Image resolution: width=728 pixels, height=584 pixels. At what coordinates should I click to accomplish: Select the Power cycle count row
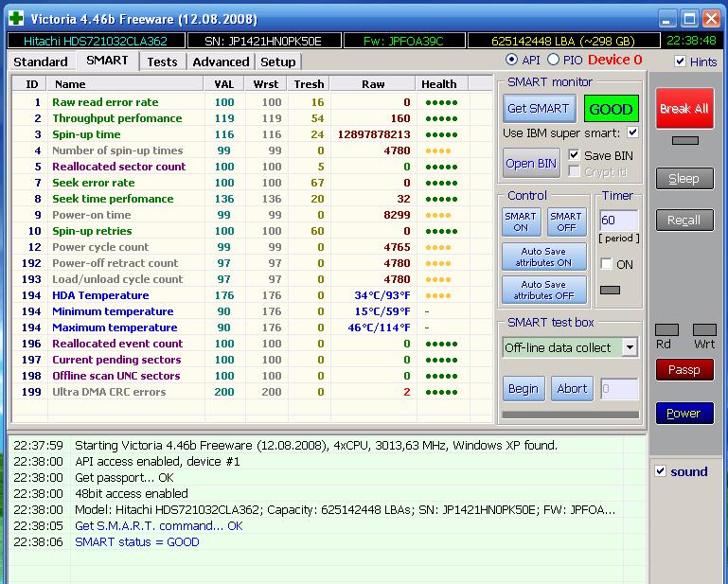point(252,247)
